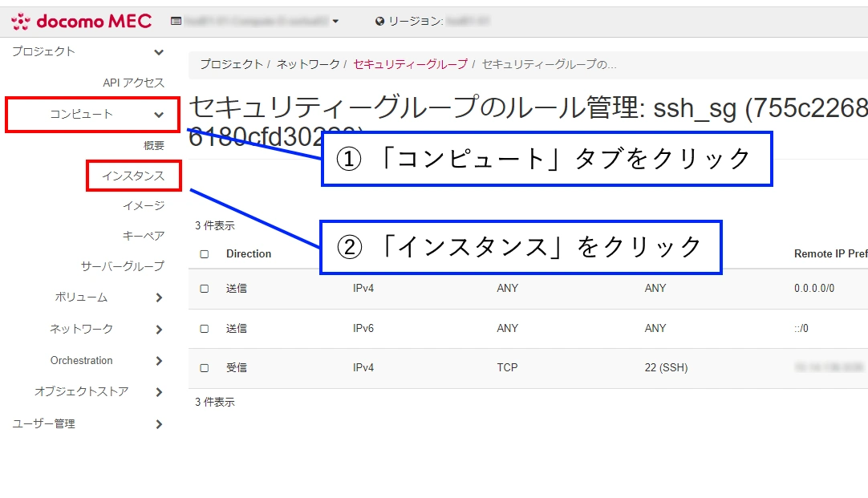The width and height of the screenshot is (868, 498).
Task: Select インスタンス under コンピュート
Action: (133, 176)
